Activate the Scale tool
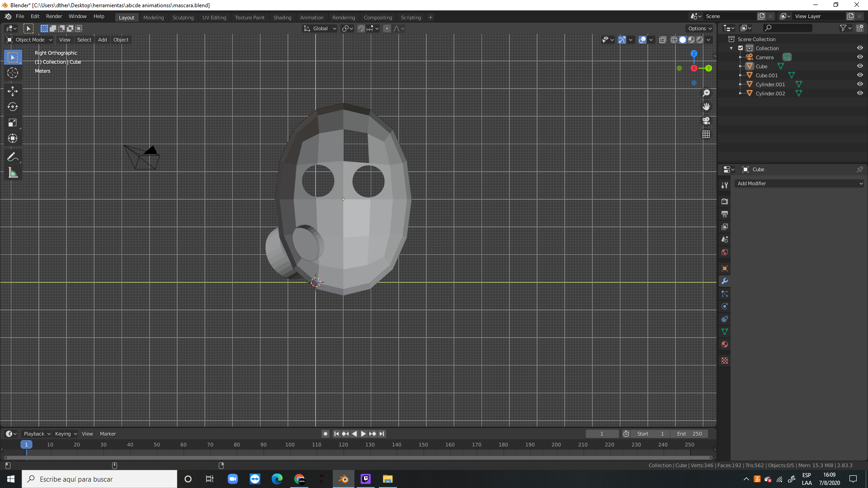Image resolution: width=868 pixels, height=488 pixels. tap(13, 123)
